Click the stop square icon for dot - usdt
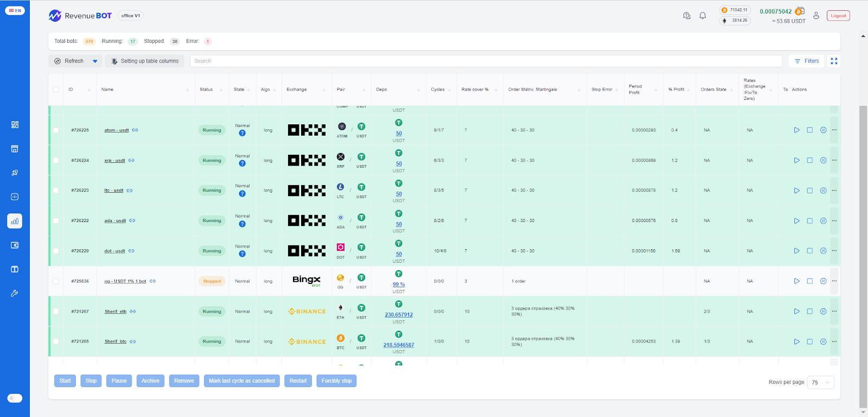This screenshot has width=868, height=417. (809, 251)
